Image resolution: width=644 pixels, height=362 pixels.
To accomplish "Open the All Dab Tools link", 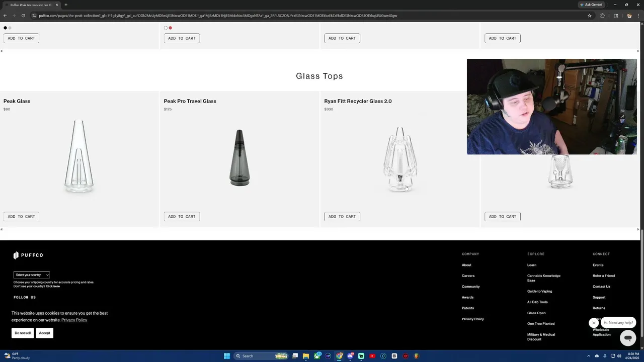I will tap(537, 302).
